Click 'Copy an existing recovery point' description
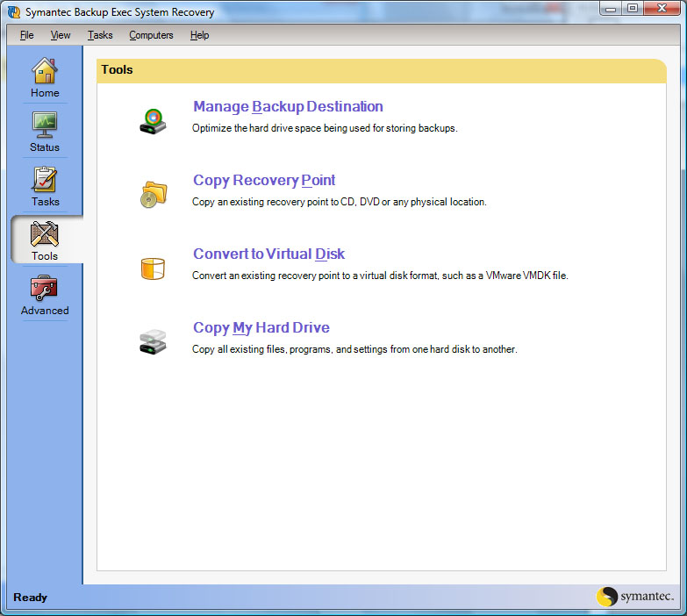The image size is (687, 616). pos(340,202)
